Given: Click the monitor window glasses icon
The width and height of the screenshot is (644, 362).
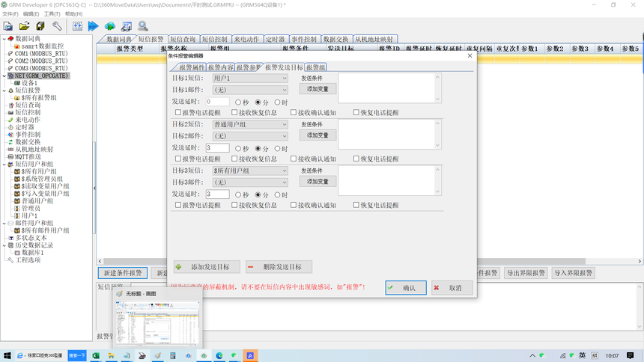Looking at the screenshot, I should pos(127,26).
